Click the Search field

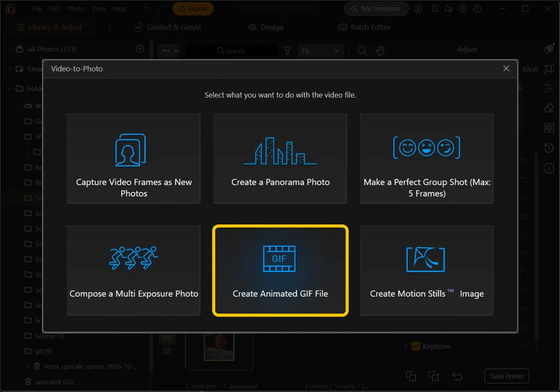tap(231, 51)
